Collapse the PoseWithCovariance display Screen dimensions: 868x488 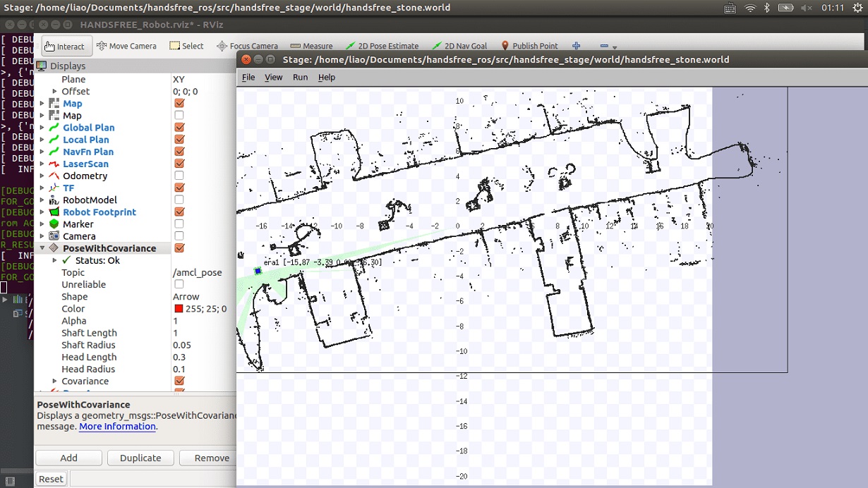point(42,248)
